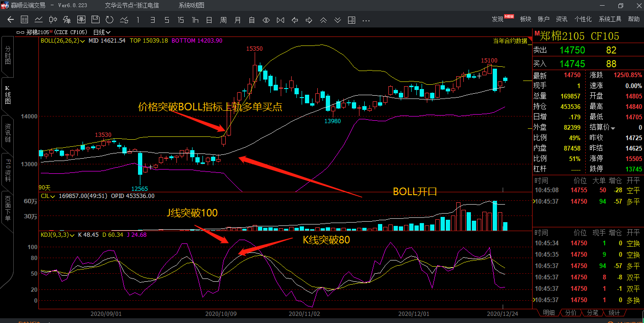Click the 涨停 value 15505
The image size is (644, 323).
pos(634,159)
